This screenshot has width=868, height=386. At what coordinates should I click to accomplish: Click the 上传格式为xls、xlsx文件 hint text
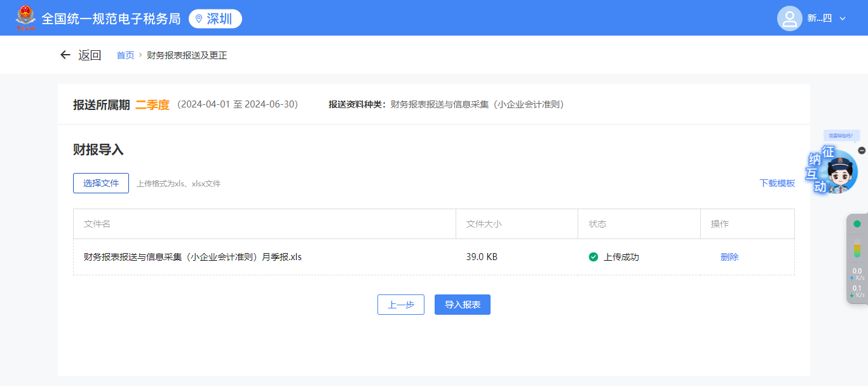179,184
